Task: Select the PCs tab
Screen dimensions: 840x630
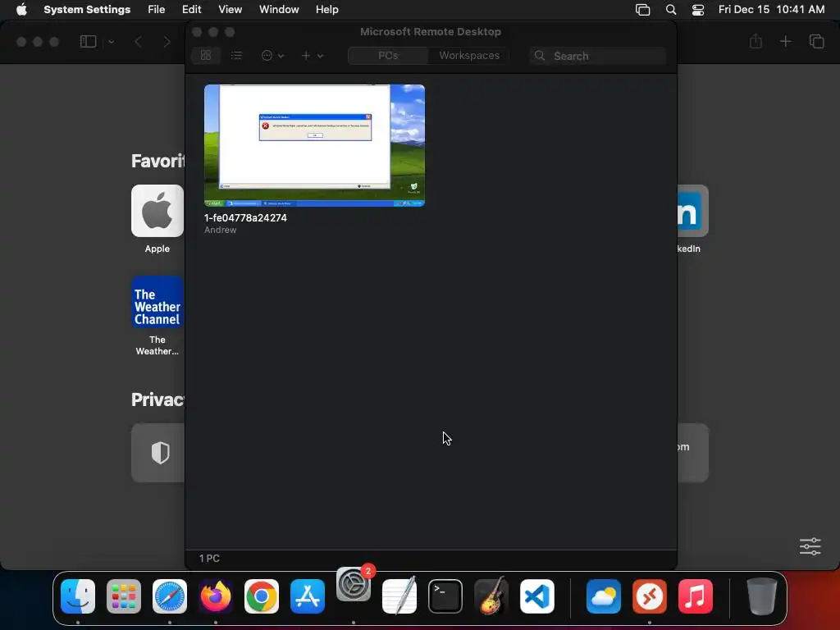Action: pos(388,55)
